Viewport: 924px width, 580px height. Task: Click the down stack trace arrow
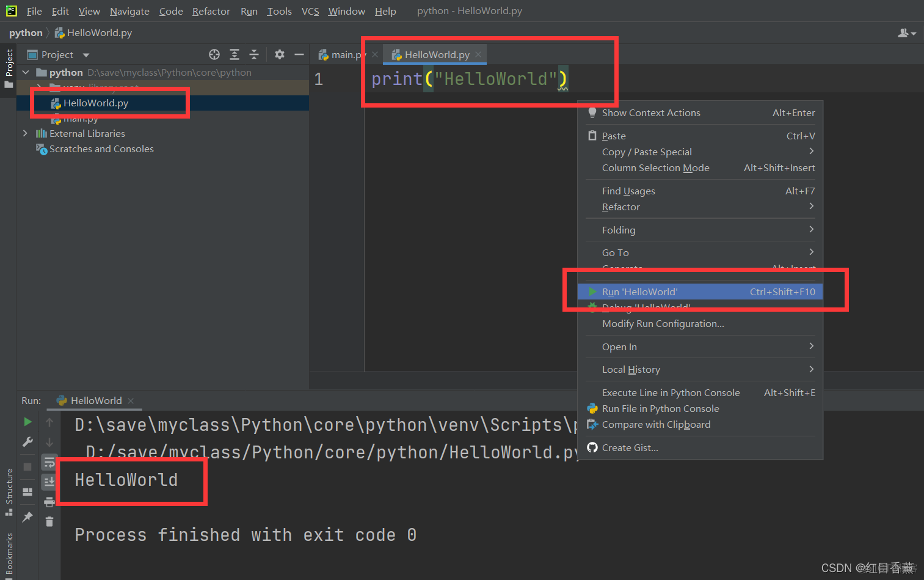(49, 442)
